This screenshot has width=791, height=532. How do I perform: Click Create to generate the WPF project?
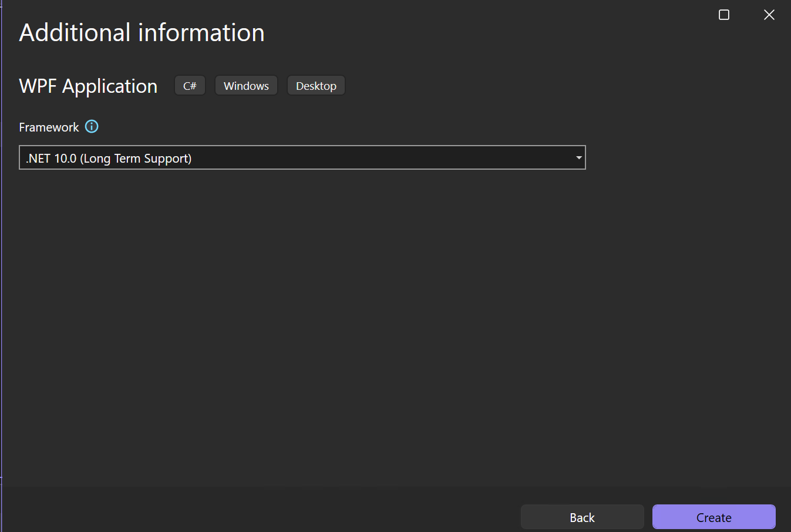(x=713, y=517)
